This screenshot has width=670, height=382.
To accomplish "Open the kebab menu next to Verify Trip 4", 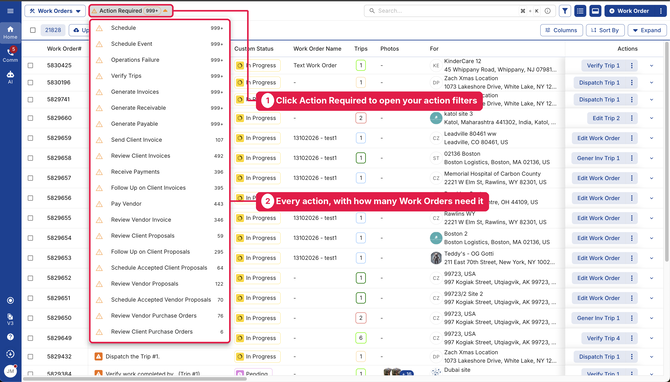I will [632, 338].
